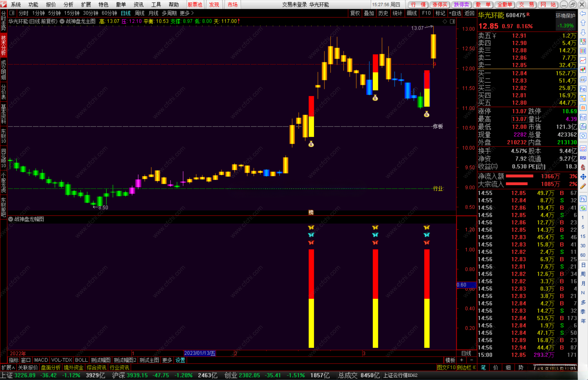
Task: Click the 2023/01/13 date marker on timeline
Action: pos(200,353)
